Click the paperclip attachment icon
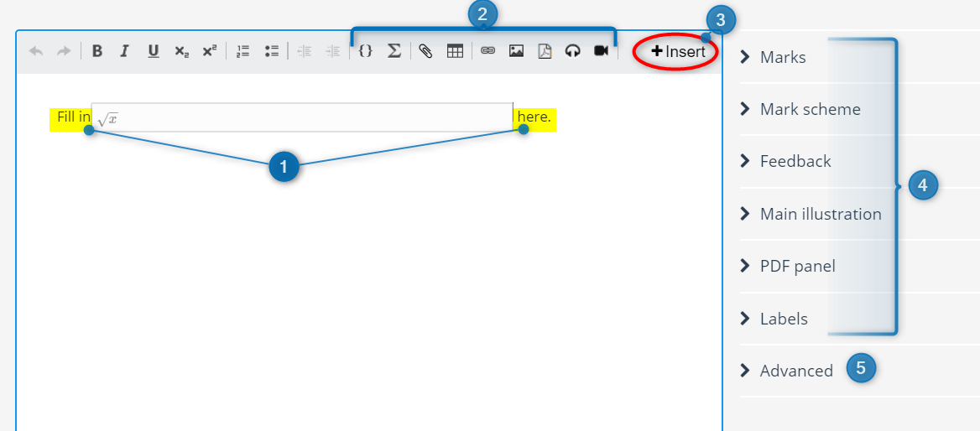Viewport: 980px width, 431px height. point(425,52)
